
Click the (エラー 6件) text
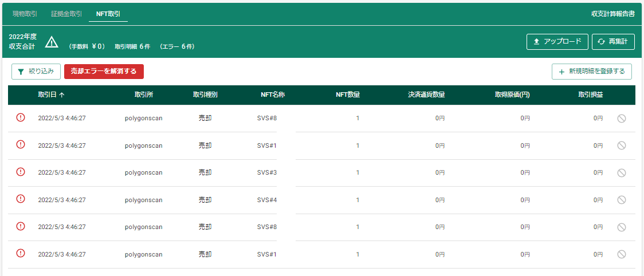click(177, 47)
